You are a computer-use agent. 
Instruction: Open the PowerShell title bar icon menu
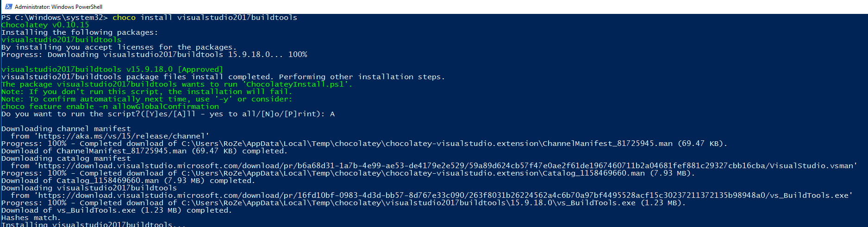tap(8, 6)
